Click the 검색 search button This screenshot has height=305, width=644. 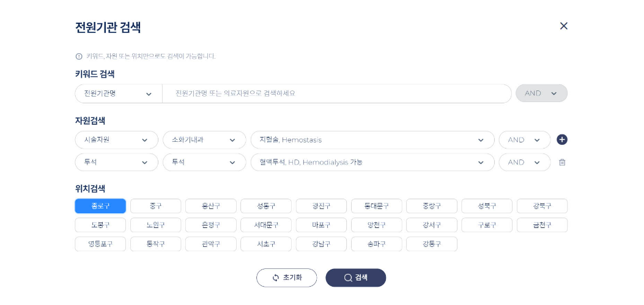click(356, 278)
